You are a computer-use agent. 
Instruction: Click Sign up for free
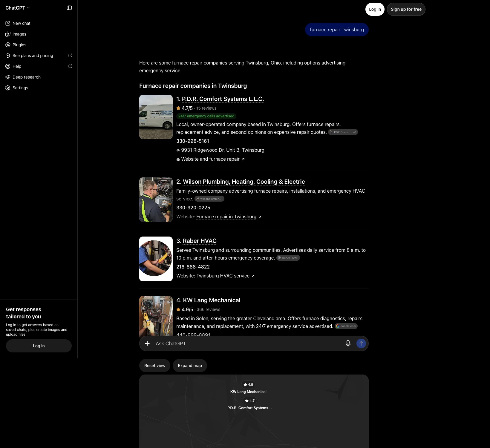coord(406,9)
